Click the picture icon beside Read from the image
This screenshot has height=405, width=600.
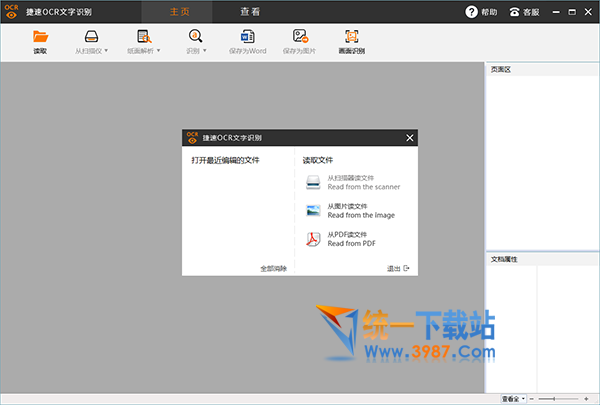coord(313,211)
